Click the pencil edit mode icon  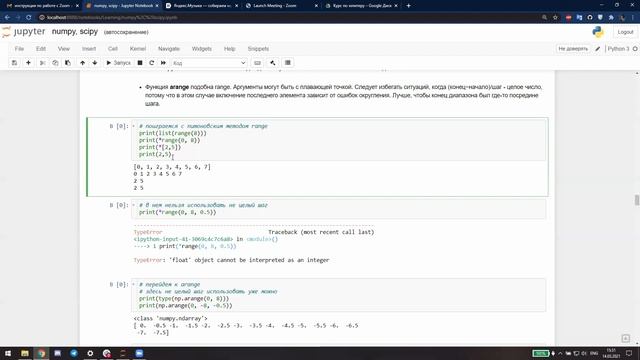[x=598, y=49]
